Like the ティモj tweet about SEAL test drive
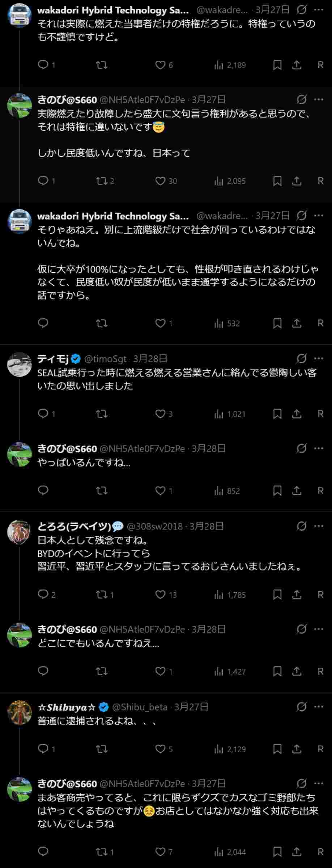This screenshot has width=332, height=868. coord(160,413)
